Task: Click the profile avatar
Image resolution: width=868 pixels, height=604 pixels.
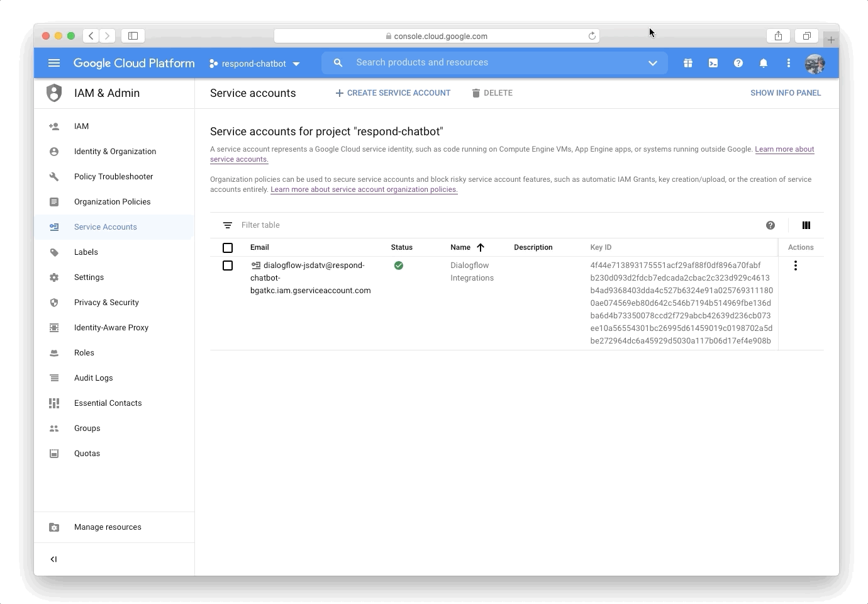Action: (815, 63)
